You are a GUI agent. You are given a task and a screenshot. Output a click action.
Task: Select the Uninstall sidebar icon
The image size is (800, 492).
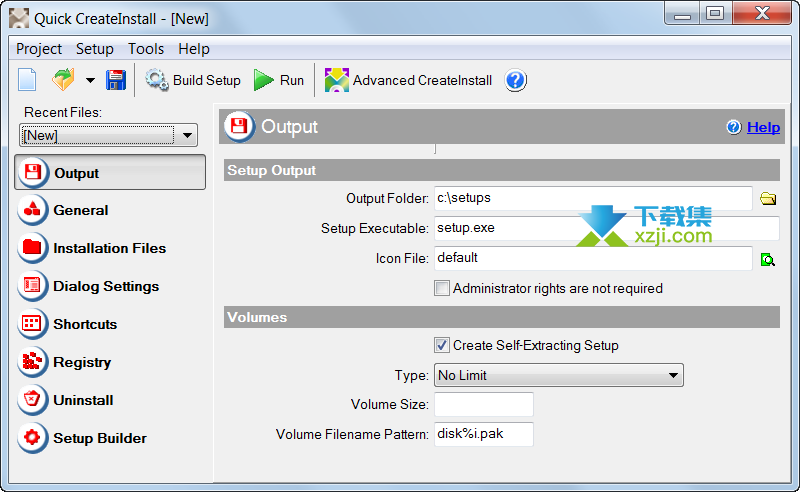[x=33, y=400]
